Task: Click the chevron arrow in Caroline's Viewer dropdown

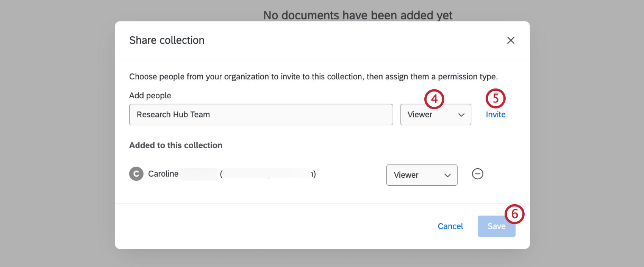Action: 447,175
